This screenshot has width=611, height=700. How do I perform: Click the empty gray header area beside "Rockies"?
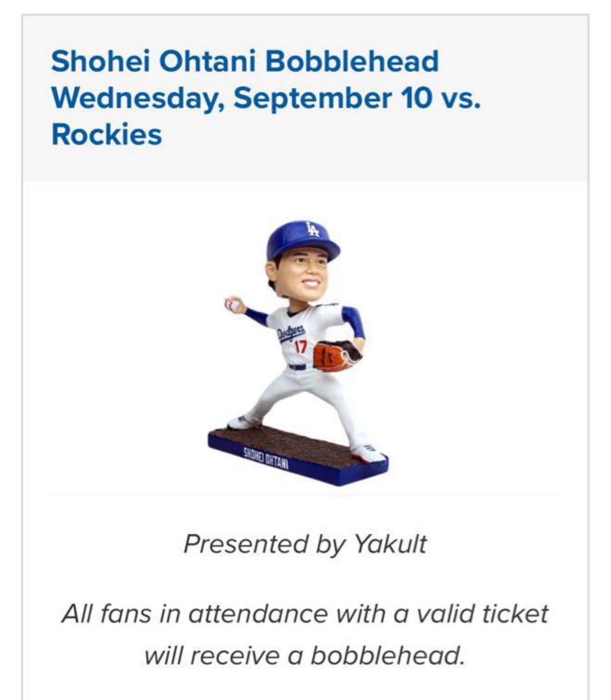coord(389,136)
